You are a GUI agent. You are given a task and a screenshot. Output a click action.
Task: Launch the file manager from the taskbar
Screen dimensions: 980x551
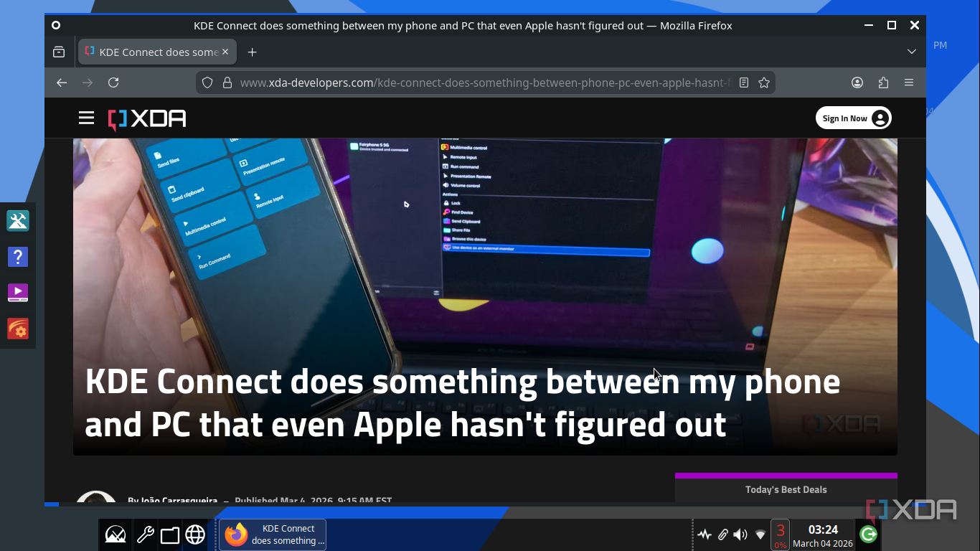170,535
